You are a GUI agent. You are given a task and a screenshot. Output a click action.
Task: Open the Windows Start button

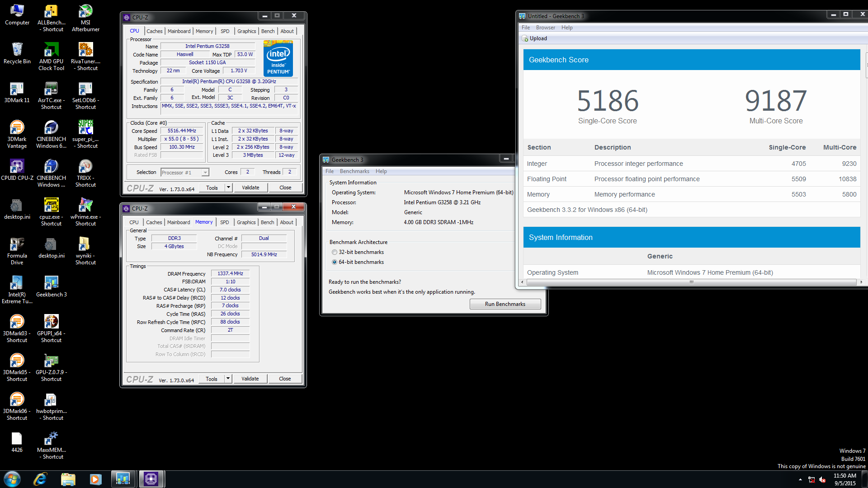click(12, 479)
